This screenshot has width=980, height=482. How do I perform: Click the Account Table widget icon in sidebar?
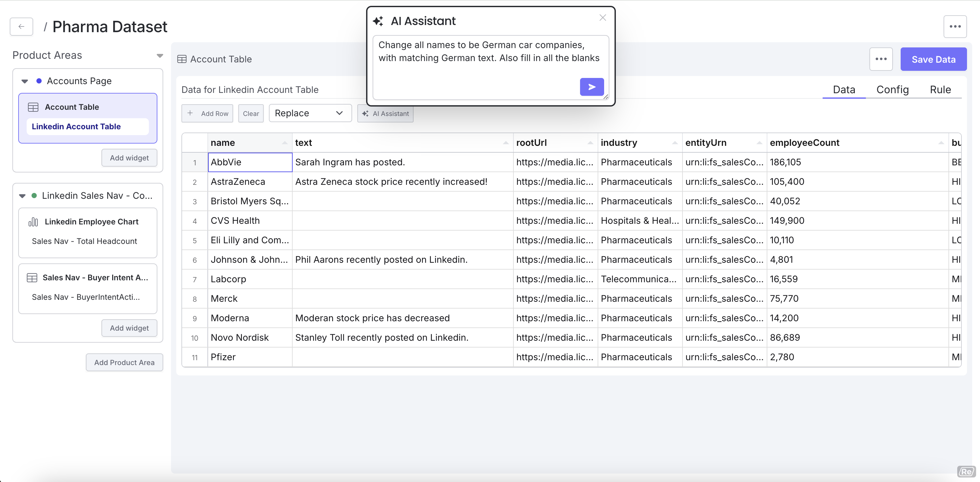tap(33, 107)
